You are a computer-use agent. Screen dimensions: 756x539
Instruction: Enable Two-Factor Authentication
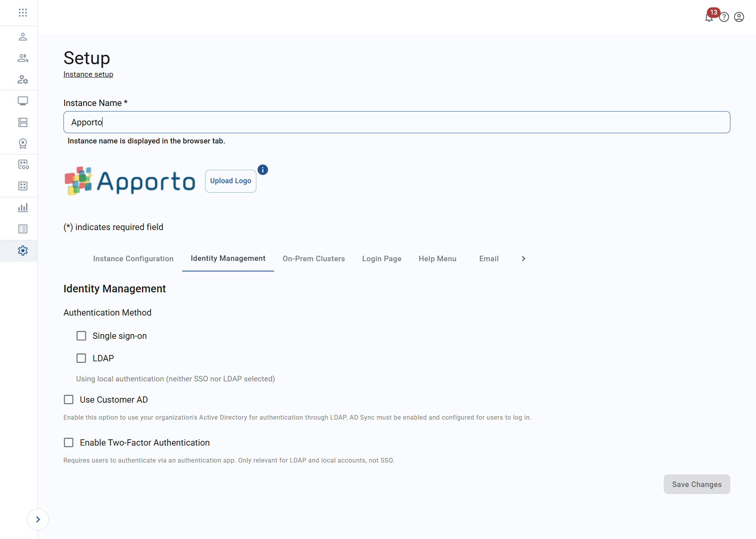tap(69, 442)
